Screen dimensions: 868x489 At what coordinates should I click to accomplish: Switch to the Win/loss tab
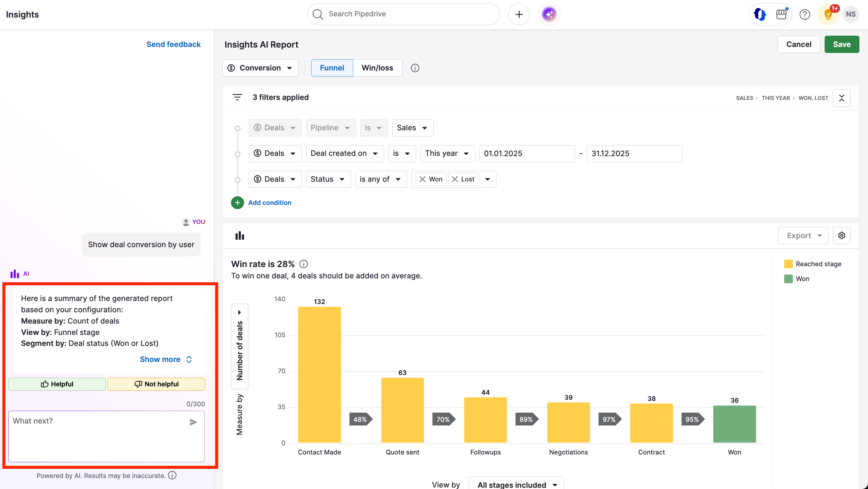click(x=377, y=68)
